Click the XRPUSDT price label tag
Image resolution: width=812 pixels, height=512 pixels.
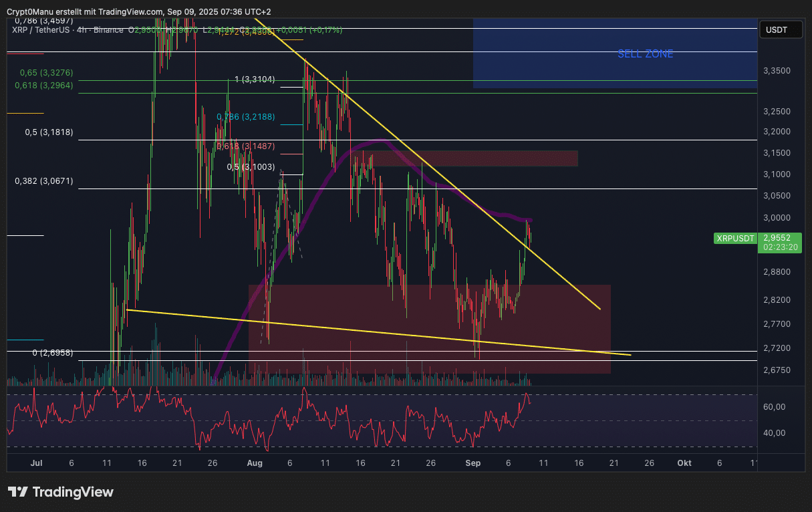click(x=735, y=238)
